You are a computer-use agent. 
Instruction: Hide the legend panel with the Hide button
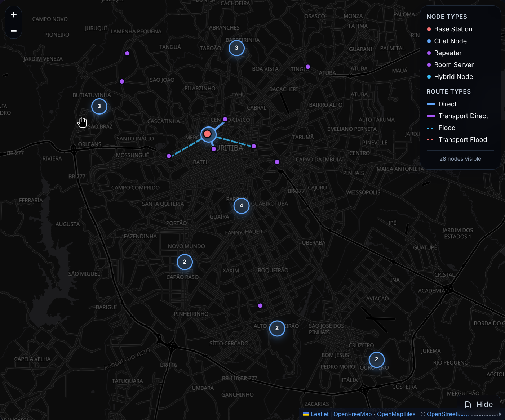click(x=478, y=405)
